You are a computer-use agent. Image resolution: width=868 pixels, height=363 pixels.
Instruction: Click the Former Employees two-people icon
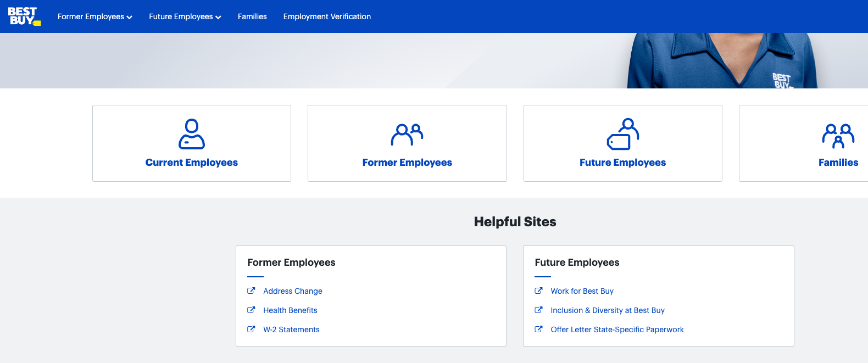pyautogui.click(x=407, y=135)
